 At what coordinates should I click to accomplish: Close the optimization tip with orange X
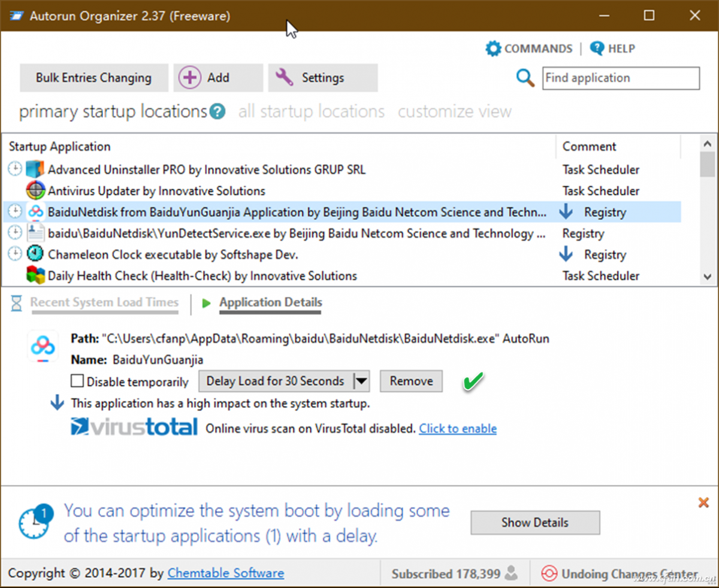click(x=703, y=502)
